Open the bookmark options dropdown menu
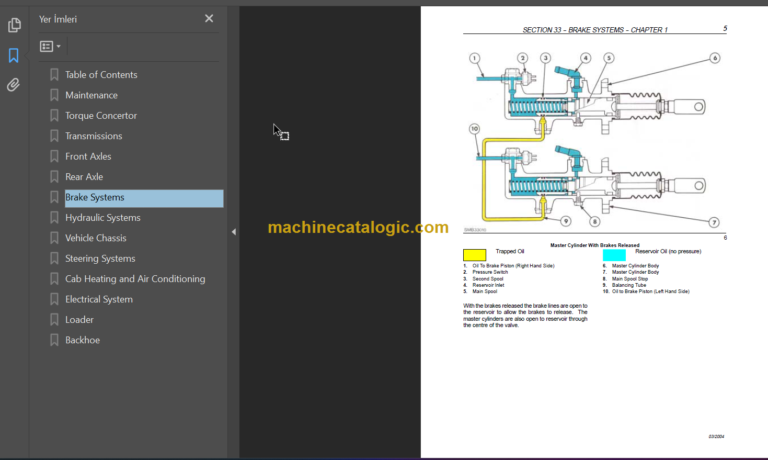 tap(50, 47)
